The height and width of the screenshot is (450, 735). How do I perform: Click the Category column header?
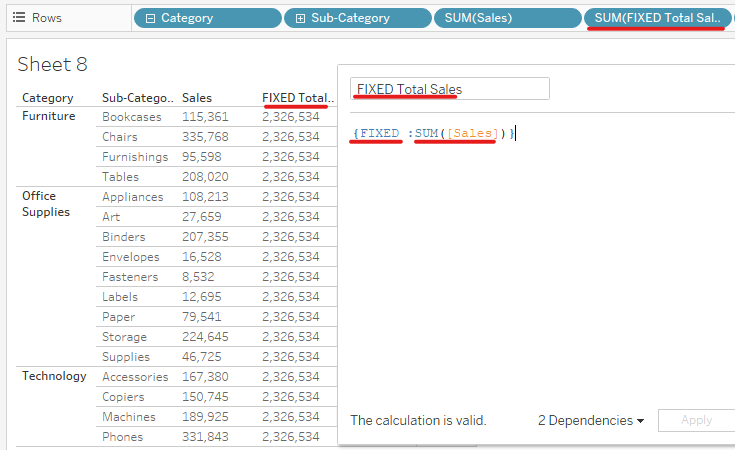tap(47, 98)
